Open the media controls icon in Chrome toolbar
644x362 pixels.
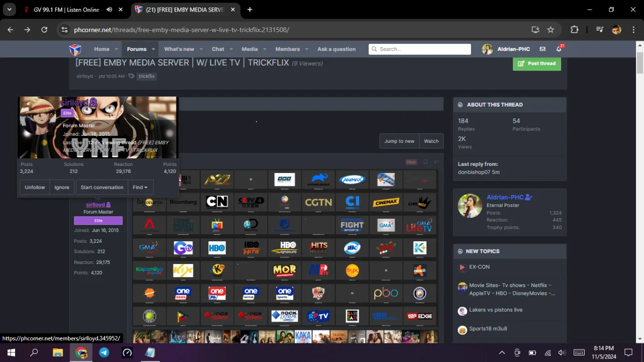pyautogui.click(x=599, y=30)
